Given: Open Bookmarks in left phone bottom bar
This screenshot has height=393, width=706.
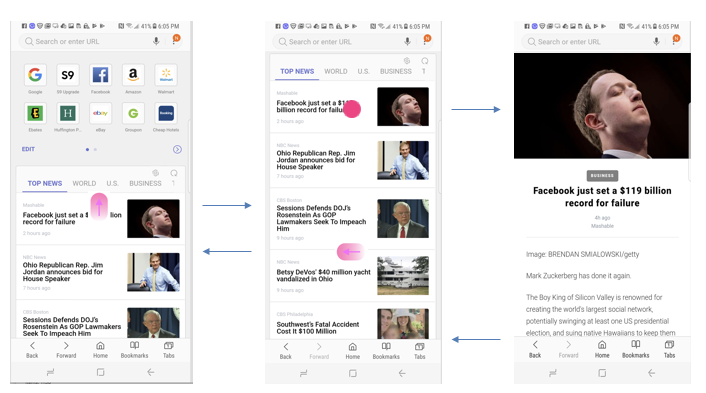Looking at the screenshot, I should coord(134,350).
